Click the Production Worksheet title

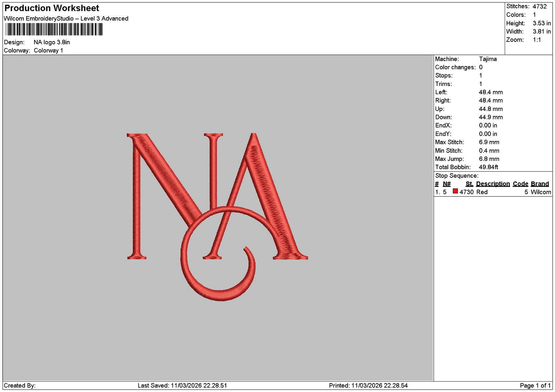51,8
